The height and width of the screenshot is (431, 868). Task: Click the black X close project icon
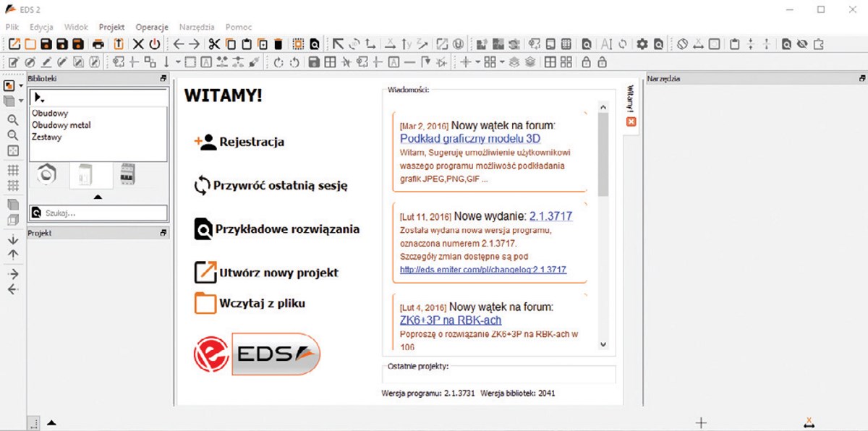[x=138, y=44]
